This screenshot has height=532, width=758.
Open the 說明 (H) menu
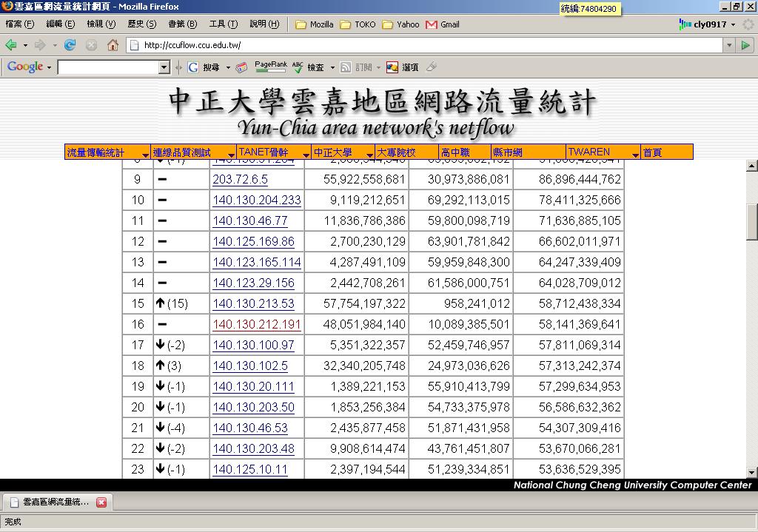(x=264, y=24)
